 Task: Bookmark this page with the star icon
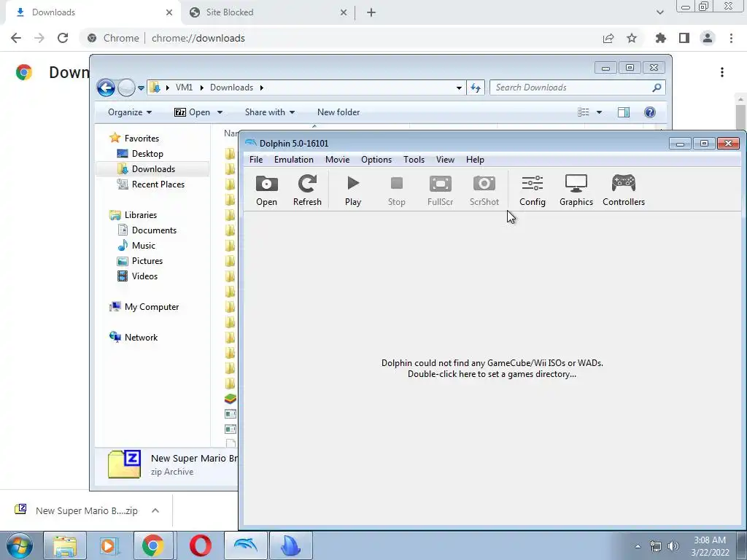pos(632,38)
